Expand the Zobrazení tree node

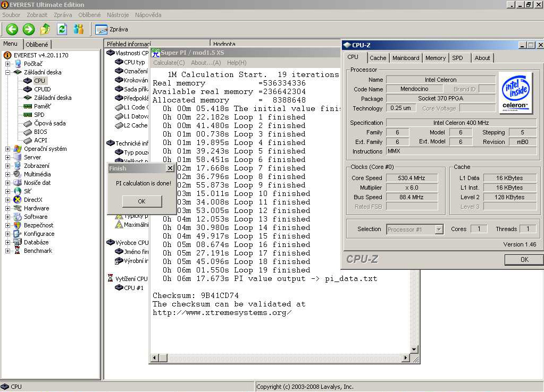[x=7, y=166]
